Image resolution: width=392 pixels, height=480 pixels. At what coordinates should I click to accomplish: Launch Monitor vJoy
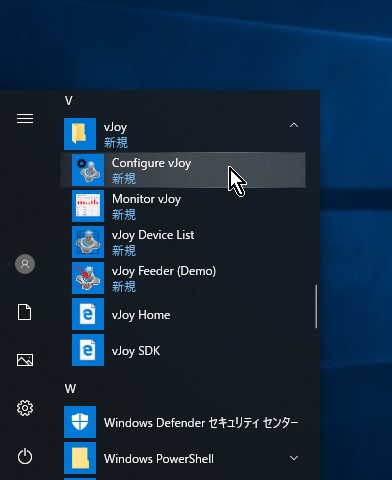tap(183, 206)
